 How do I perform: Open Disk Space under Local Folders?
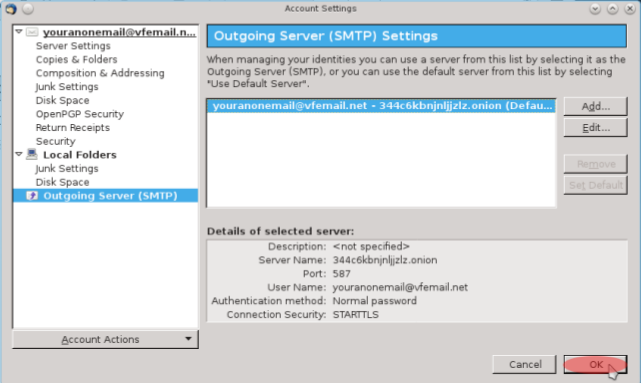(63, 182)
